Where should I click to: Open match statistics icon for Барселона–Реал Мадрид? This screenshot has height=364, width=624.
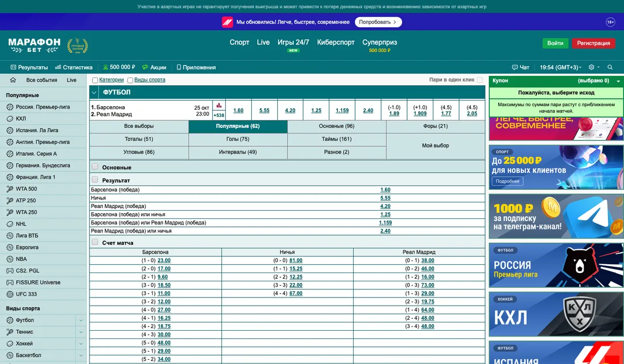click(219, 105)
